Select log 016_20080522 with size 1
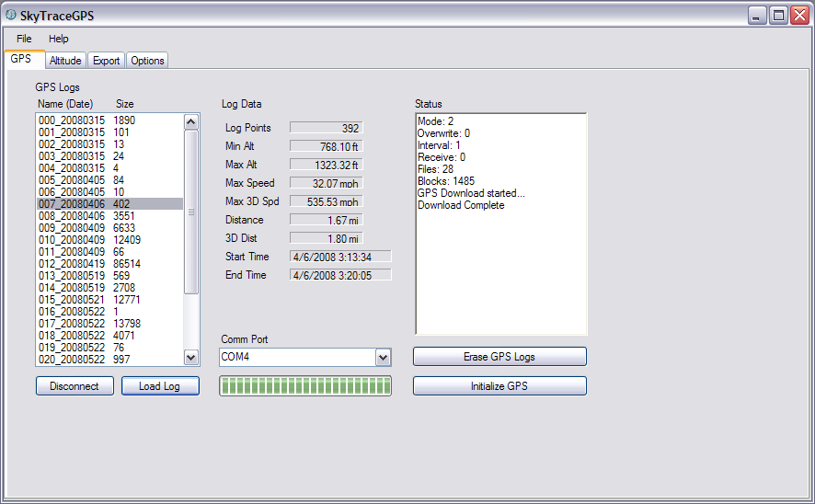This screenshot has height=504, width=815. (x=109, y=311)
